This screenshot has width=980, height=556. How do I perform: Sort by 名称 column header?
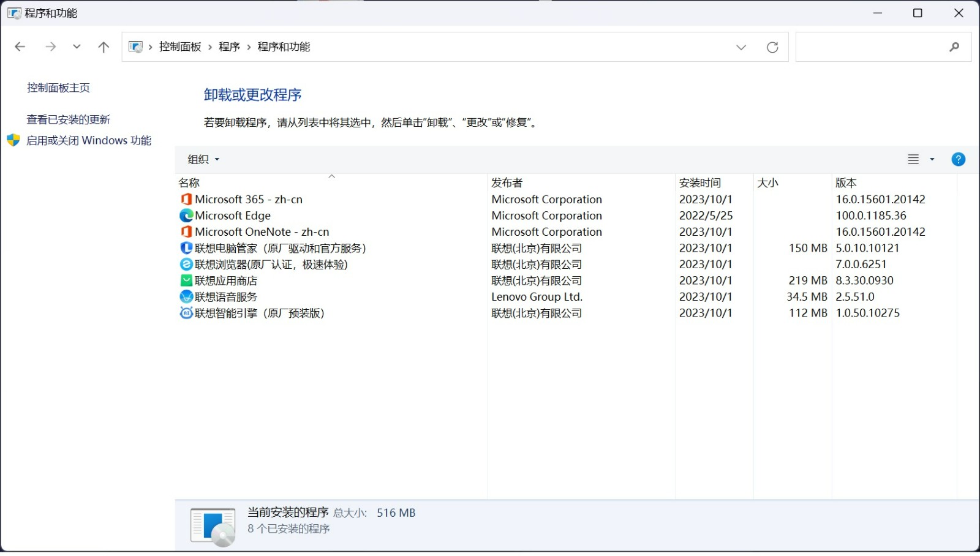coord(189,182)
